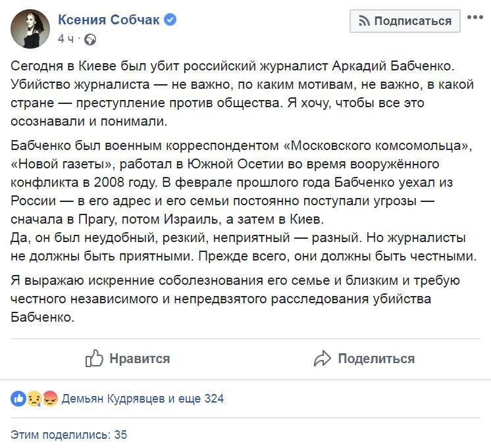Open the Ксения Собчак profile name link

pos(109,20)
